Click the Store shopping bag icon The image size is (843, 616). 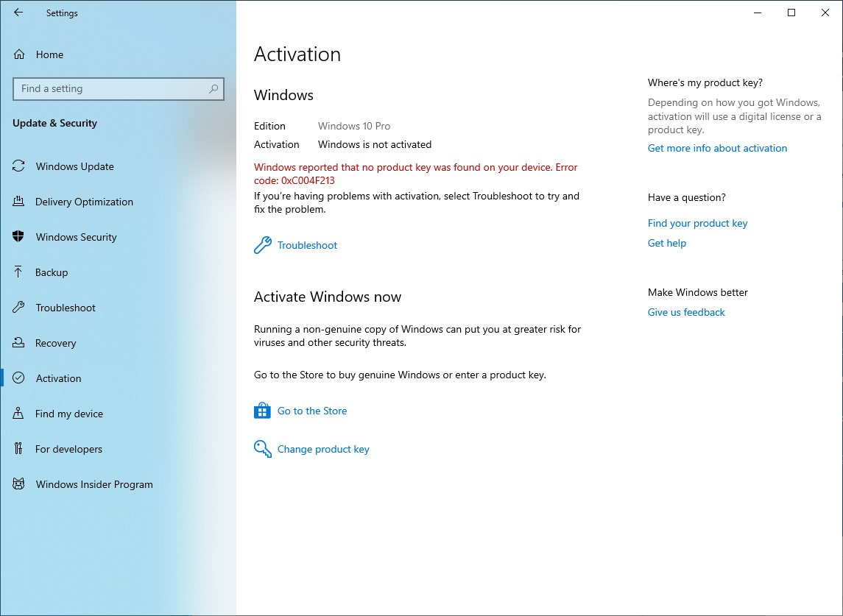(x=262, y=411)
